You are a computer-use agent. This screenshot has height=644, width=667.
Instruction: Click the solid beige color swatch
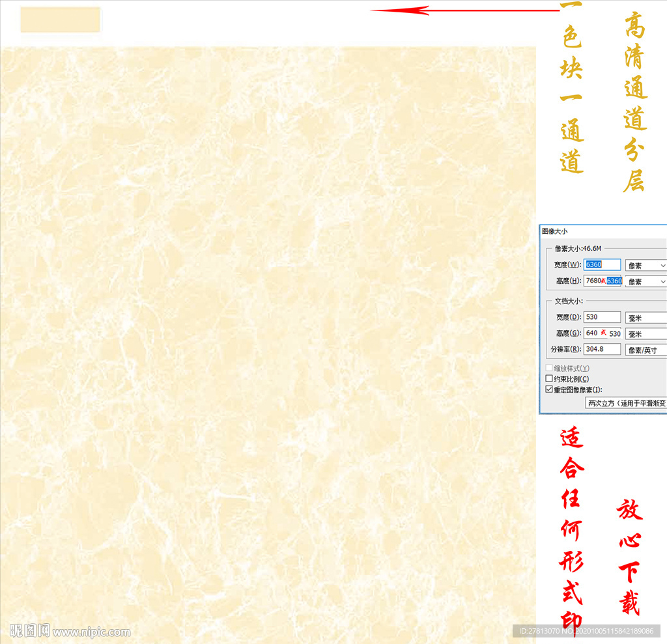tap(61, 20)
